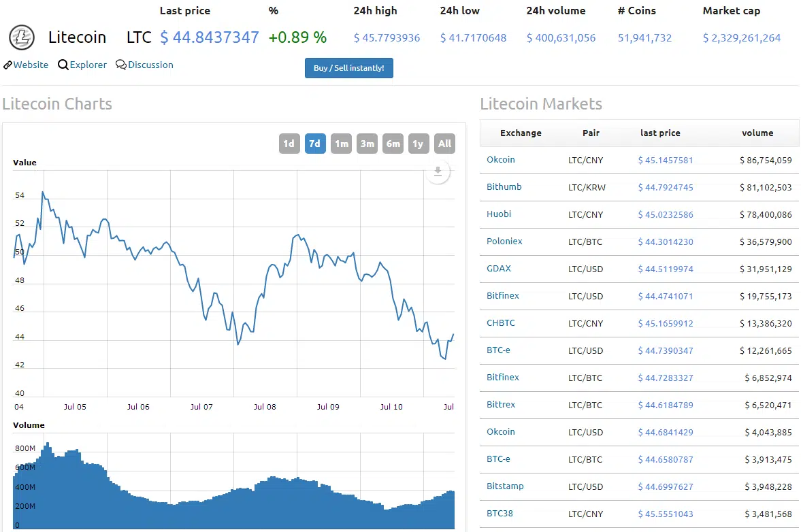Click the 24h high value $ 45.7793936
The width and height of the screenshot is (801, 532).
point(387,38)
